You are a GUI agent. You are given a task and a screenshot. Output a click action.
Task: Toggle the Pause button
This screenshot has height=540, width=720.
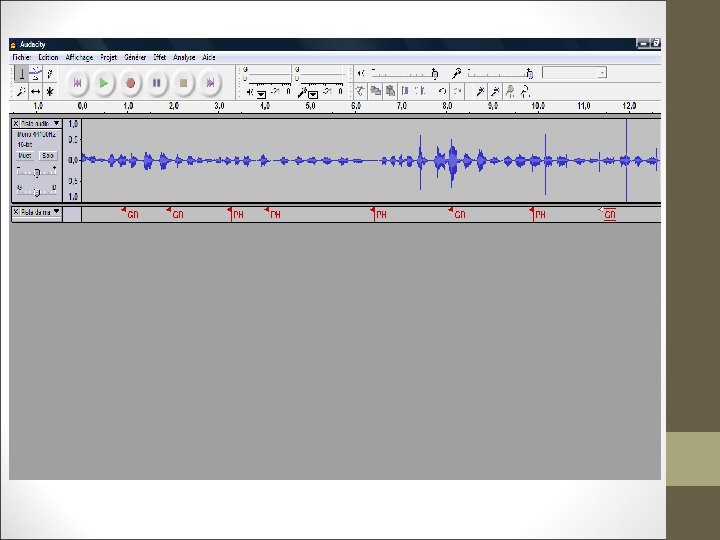click(x=157, y=83)
